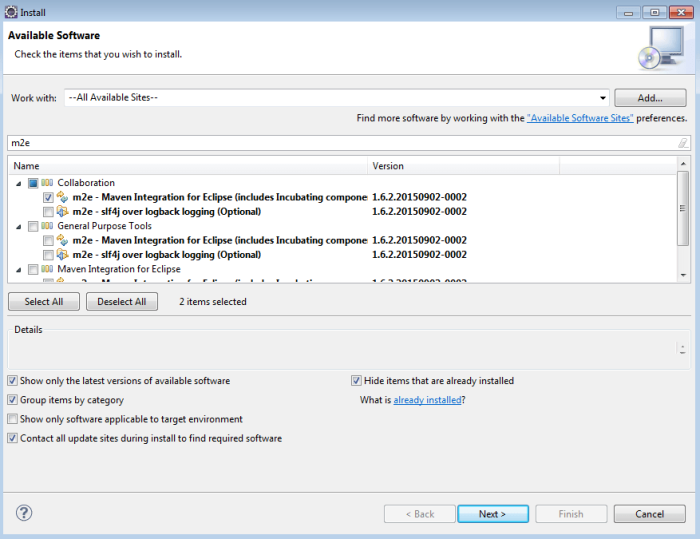This screenshot has width=700, height=539.
Task: Click the clear filter icon in the search box
Action: click(x=682, y=143)
